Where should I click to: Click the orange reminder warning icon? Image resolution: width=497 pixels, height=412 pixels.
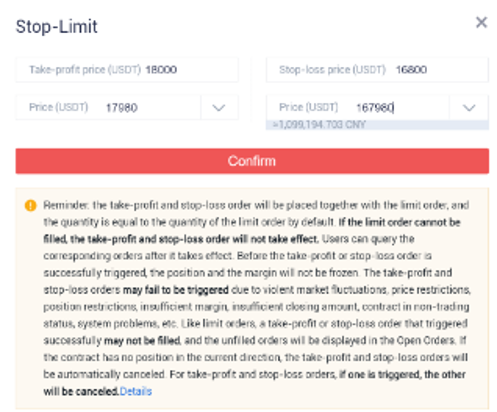(31, 205)
